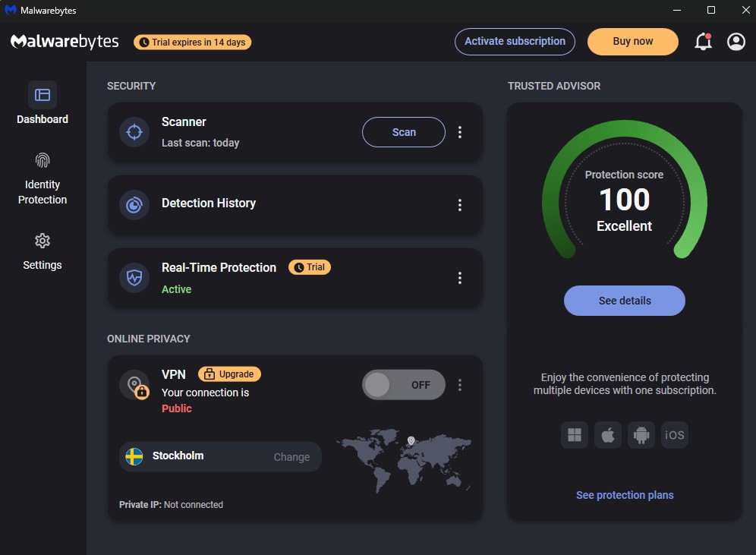Click the Stockholm server name
The image size is (756, 555).
(178, 456)
